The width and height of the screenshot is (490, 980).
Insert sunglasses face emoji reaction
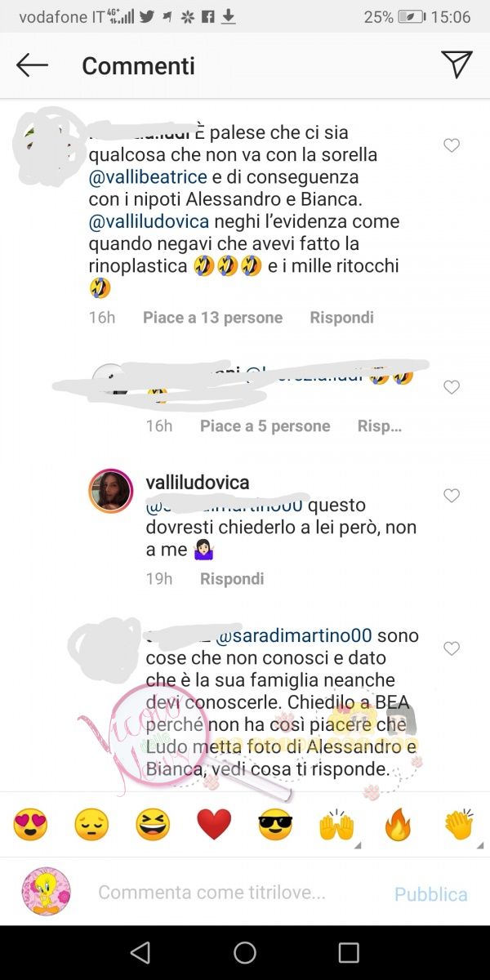tap(275, 825)
